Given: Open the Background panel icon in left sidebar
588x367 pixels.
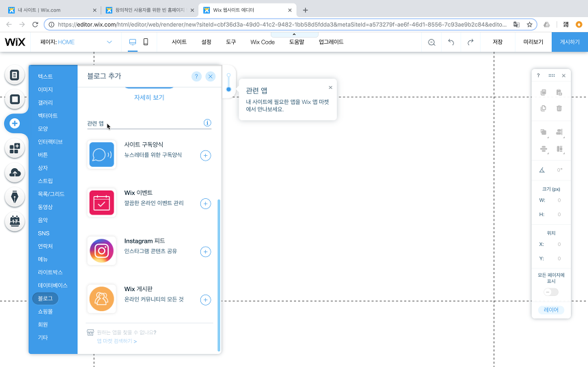Looking at the screenshot, I should [x=14, y=99].
